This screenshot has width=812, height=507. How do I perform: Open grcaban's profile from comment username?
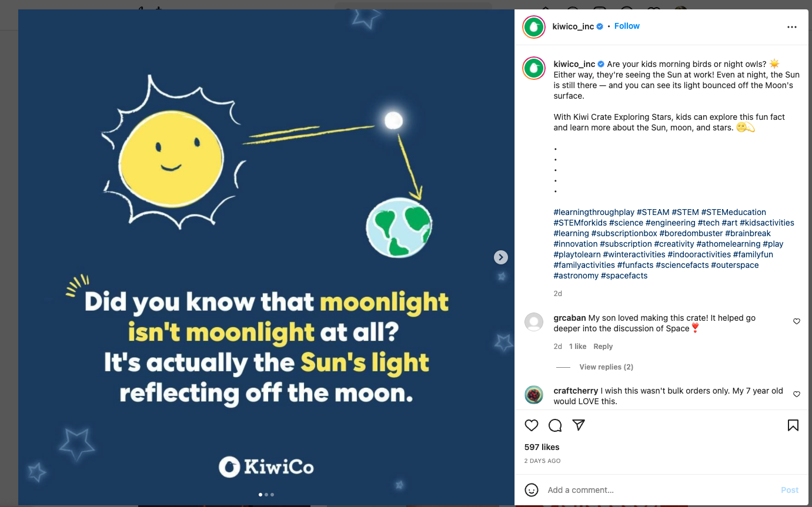click(x=570, y=318)
